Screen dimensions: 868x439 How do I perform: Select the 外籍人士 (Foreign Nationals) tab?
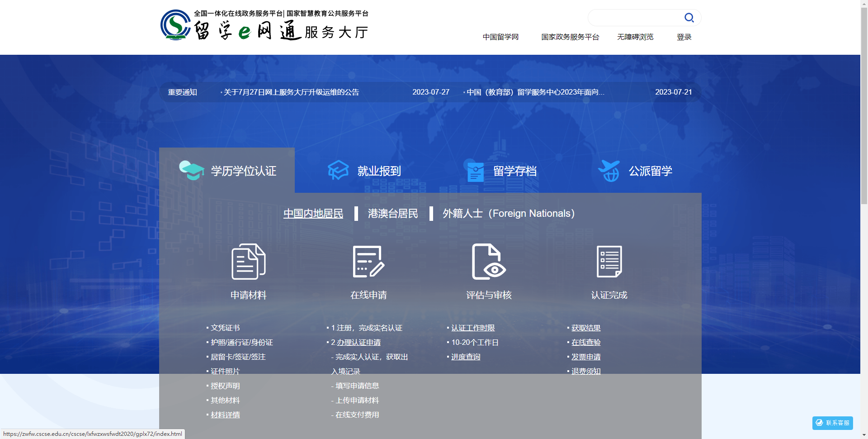coord(508,214)
